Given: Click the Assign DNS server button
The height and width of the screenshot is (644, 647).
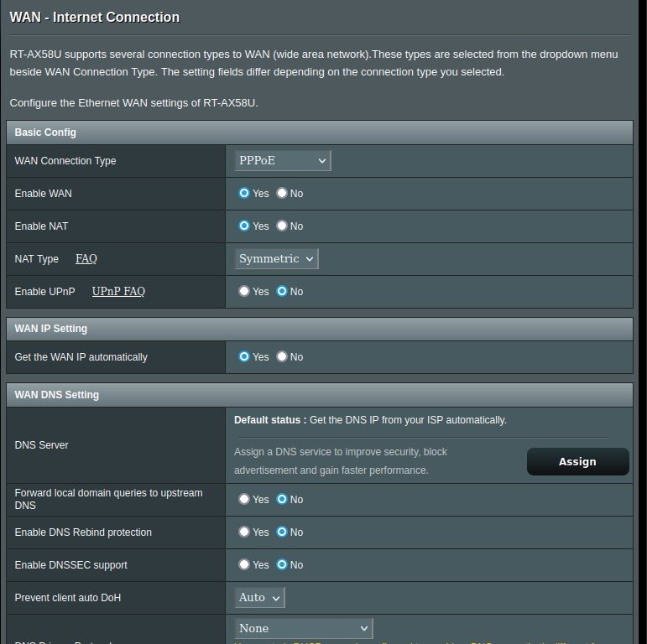Looking at the screenshot, I should pyautogui.click(x=577, y=462).
